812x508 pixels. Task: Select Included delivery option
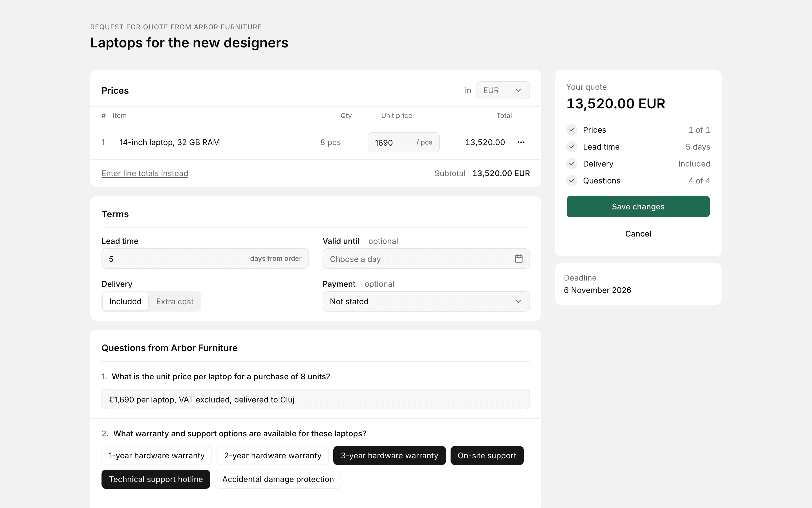tap(125, 301)
